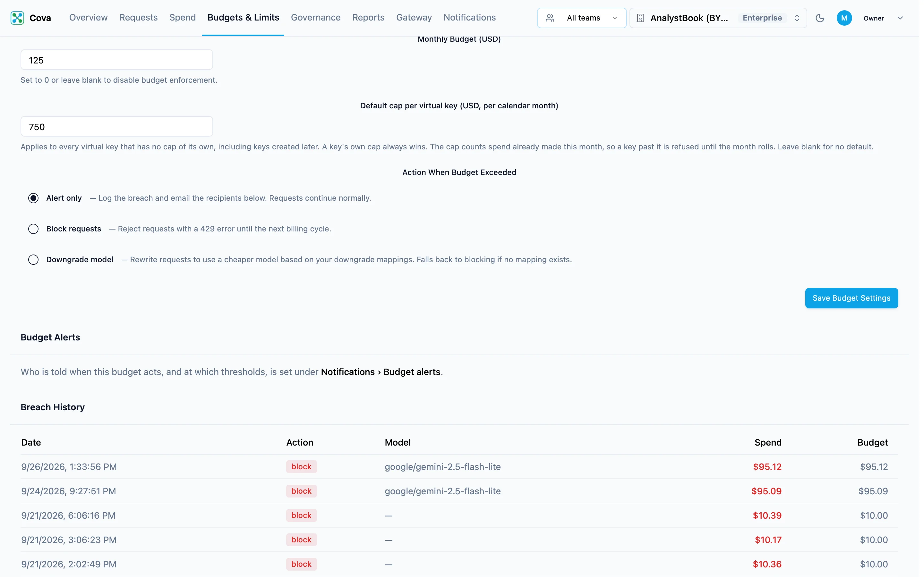Click the up-down switcher arrows for AnalystBook

click(x=797, y=18)
